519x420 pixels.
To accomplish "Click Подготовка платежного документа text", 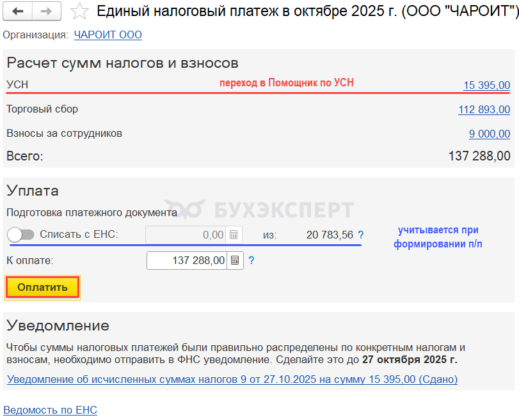I will [92, 212].
